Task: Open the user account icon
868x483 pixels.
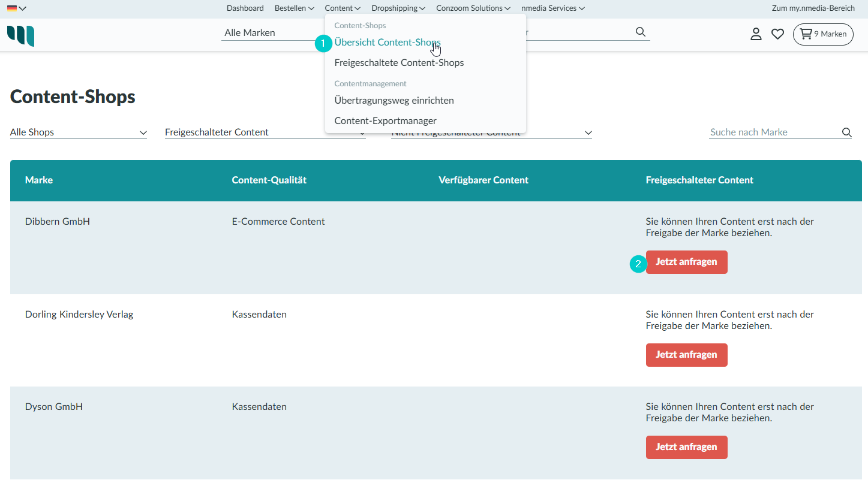Action: pyautogui.click(x=756, y=34)
